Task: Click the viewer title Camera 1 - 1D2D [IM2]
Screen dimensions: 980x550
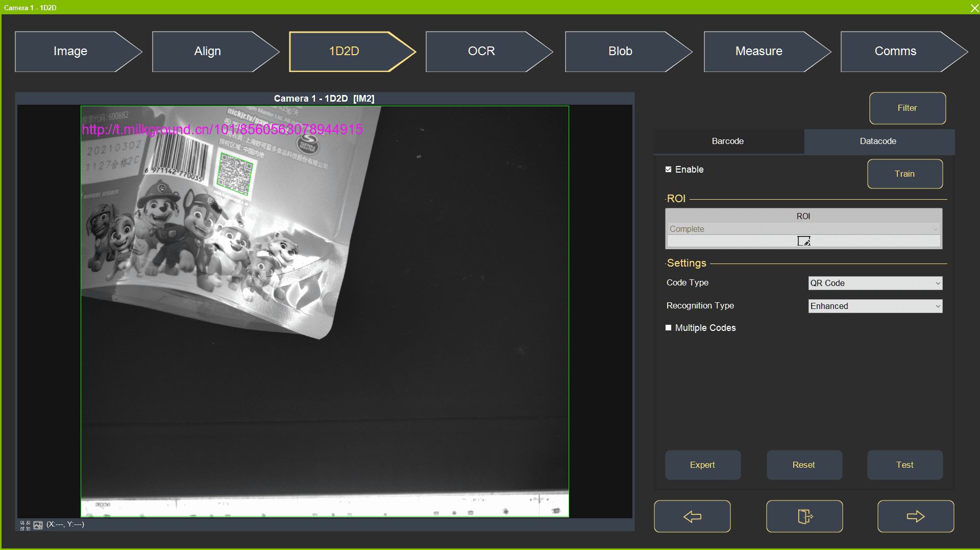Action: (324, 99)
